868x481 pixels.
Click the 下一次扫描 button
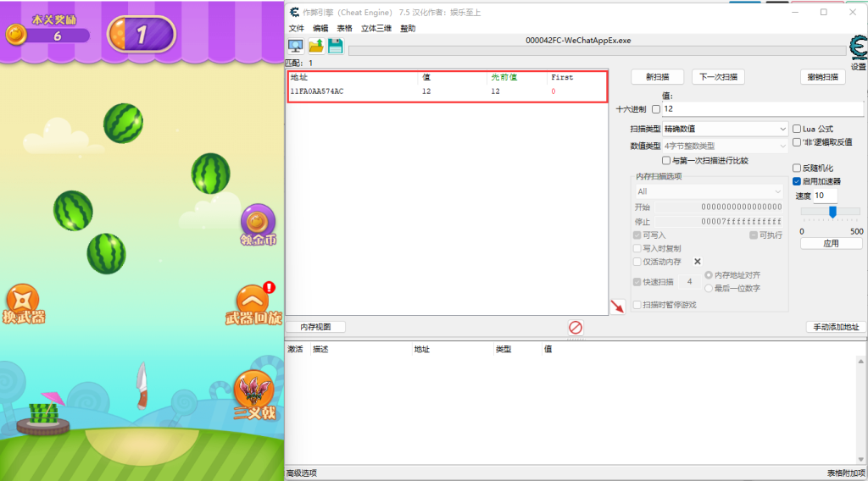point(718,77)
